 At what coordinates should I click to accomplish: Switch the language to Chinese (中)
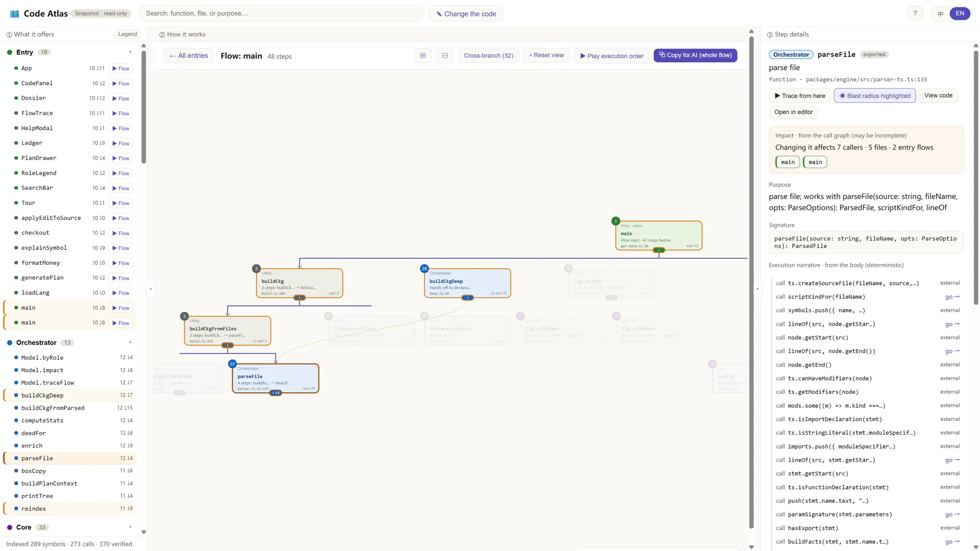pos(940,13)
